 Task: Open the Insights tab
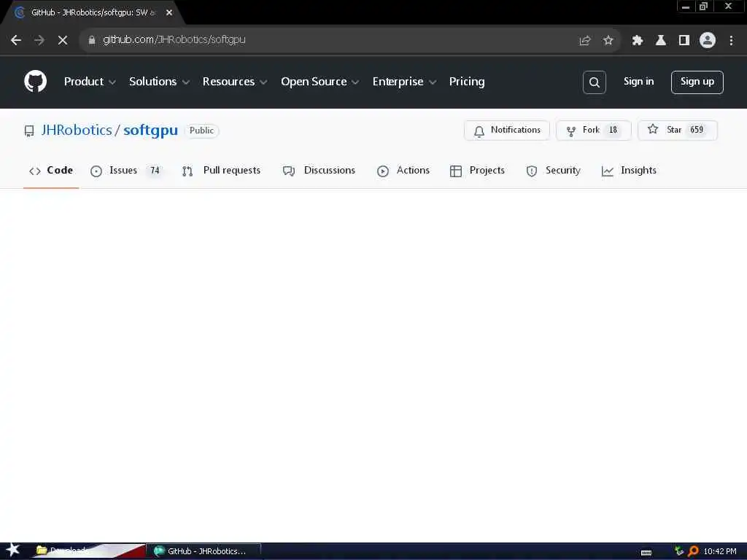629,171
